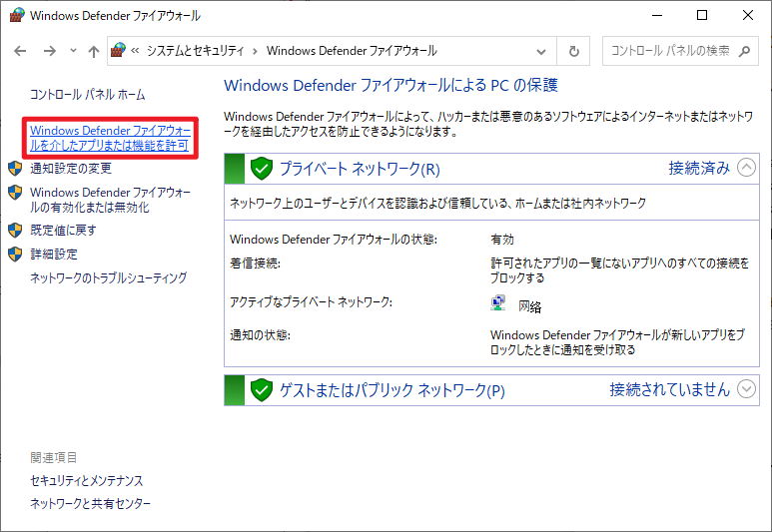
Task: Open コントロール パネル ホーム link
Action: coord(88,95)
